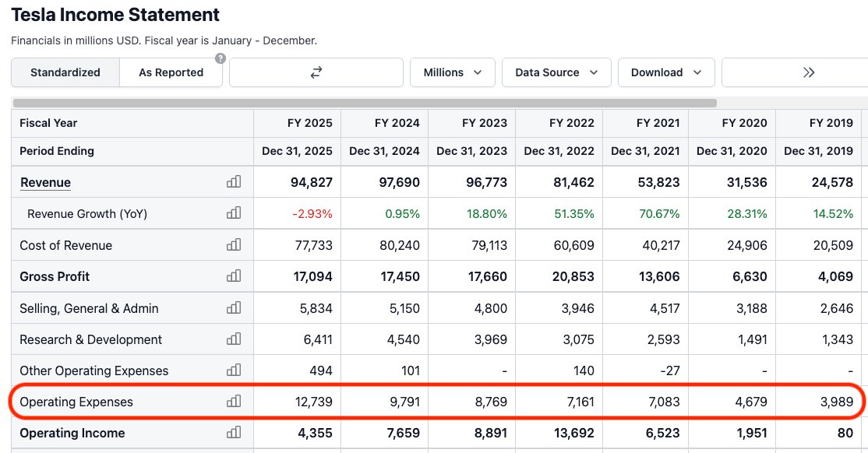The image size is (868, 453).
Task: Swap table orientation with arrows button
Action: [316, 72]
